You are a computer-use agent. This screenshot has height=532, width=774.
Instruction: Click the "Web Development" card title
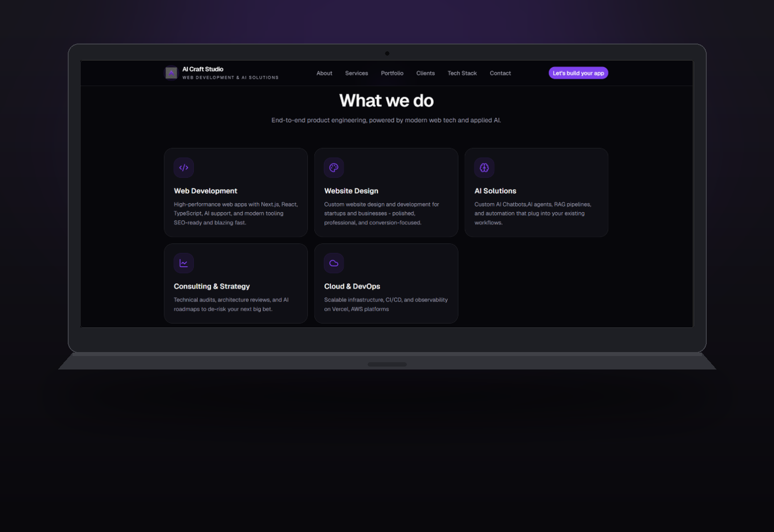point(206,191)
